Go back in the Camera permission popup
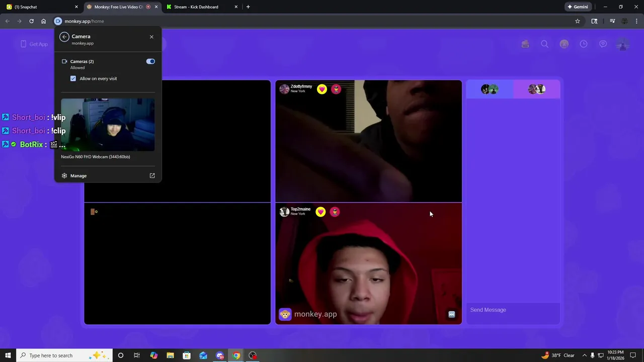This screenshot has width=644, height=362. point(64,37)
